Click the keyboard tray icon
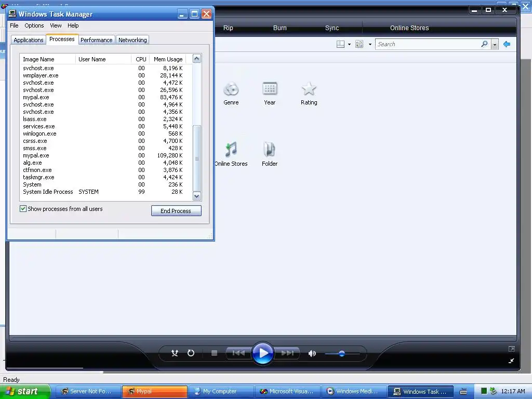Viewport: 532px width, 399px height. click(x=463, y=391)
